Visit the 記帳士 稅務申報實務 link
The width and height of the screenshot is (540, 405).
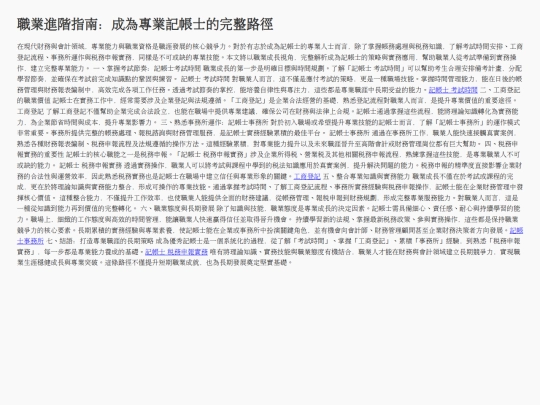[176, 252]
